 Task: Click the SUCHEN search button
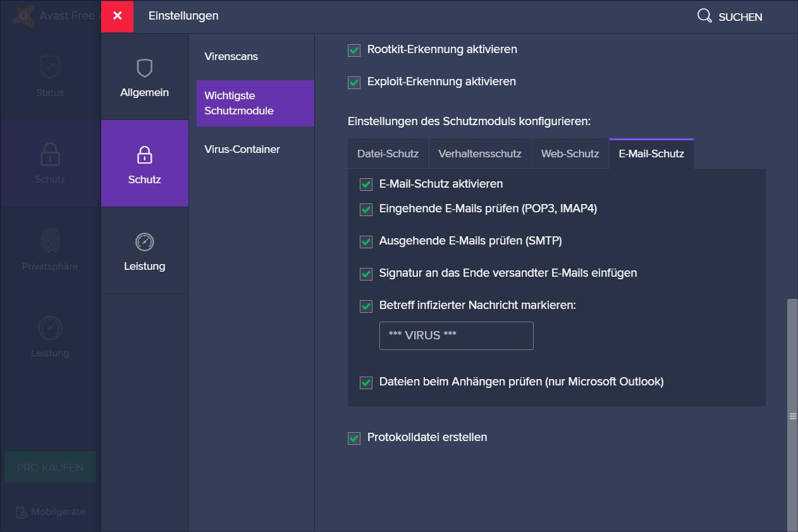[x=730, y=16]
